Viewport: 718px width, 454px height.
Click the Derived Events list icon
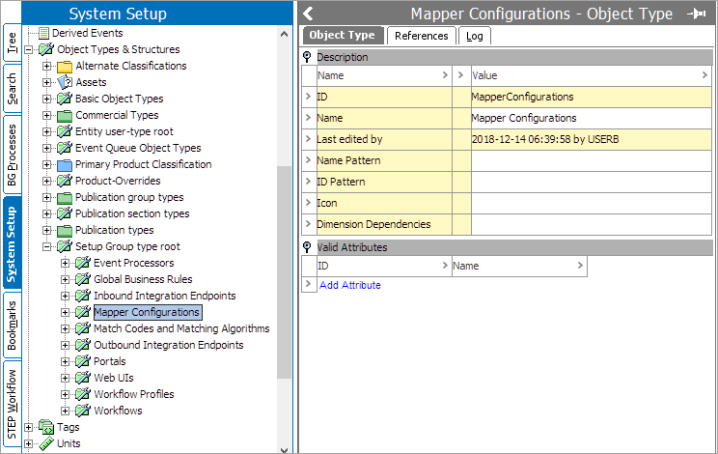(x=44, y=33)
